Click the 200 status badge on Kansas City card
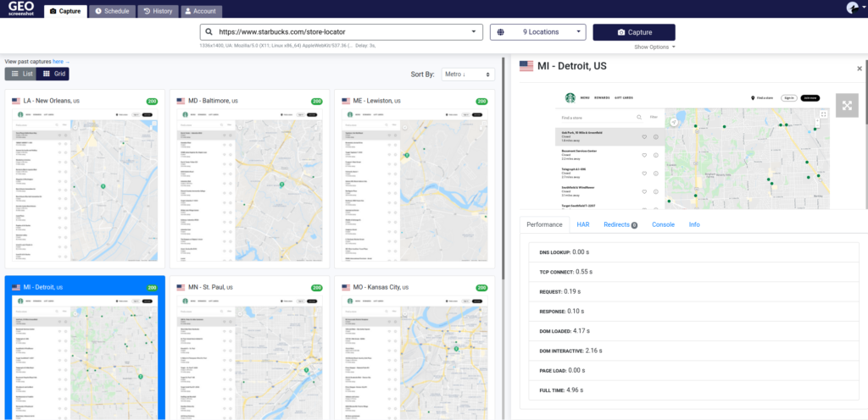Screen dimensions: 868x420 [481, 287]
